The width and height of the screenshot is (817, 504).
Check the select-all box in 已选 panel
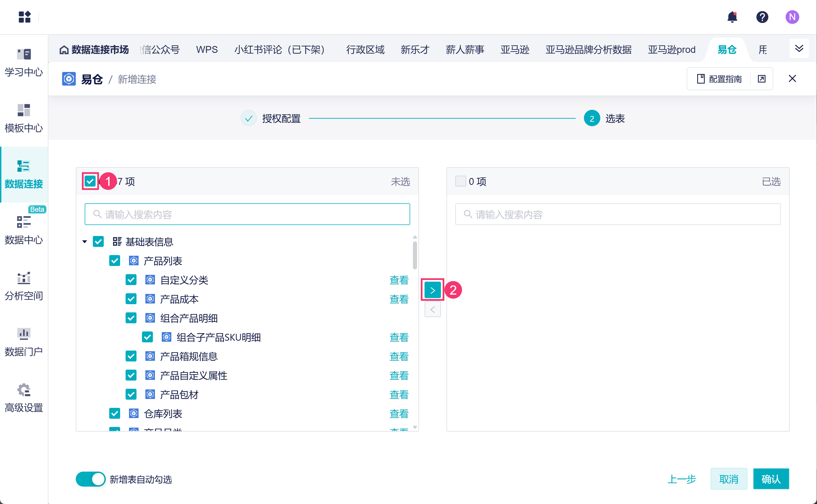point(460,181)
